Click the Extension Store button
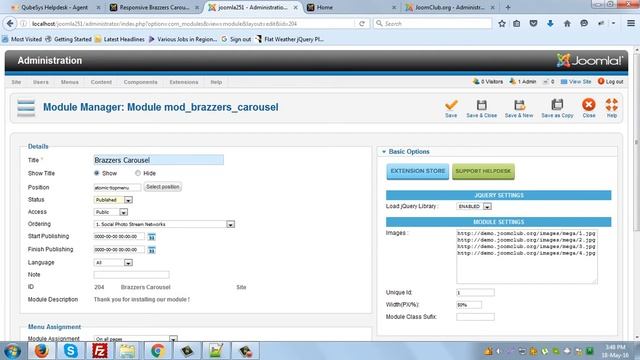The height and width of the screenshot is (360, 640). pyautogui.click(x=418, y=171)
